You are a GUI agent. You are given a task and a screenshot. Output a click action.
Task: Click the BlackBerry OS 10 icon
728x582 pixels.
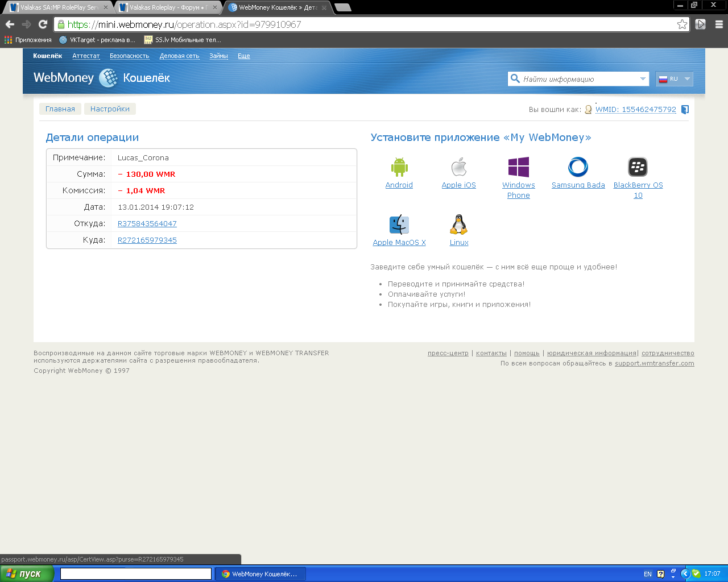click(x=638, y=167)
